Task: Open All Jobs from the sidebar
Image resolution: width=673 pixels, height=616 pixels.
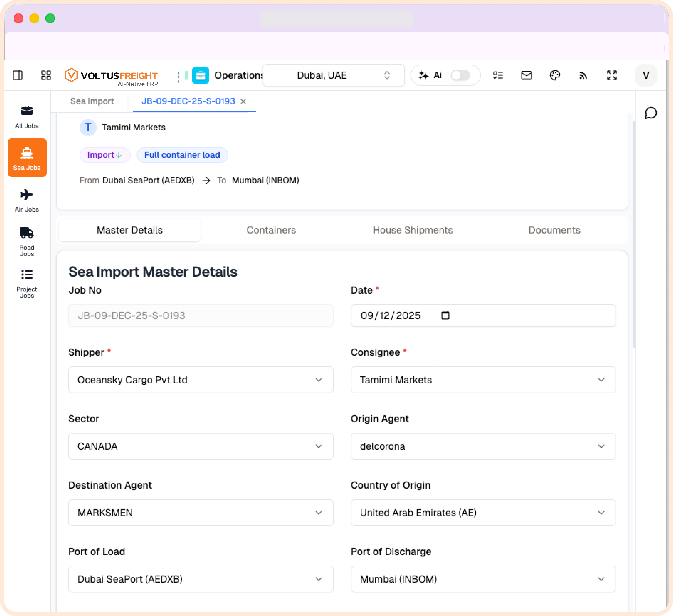Action: (27, 116)
